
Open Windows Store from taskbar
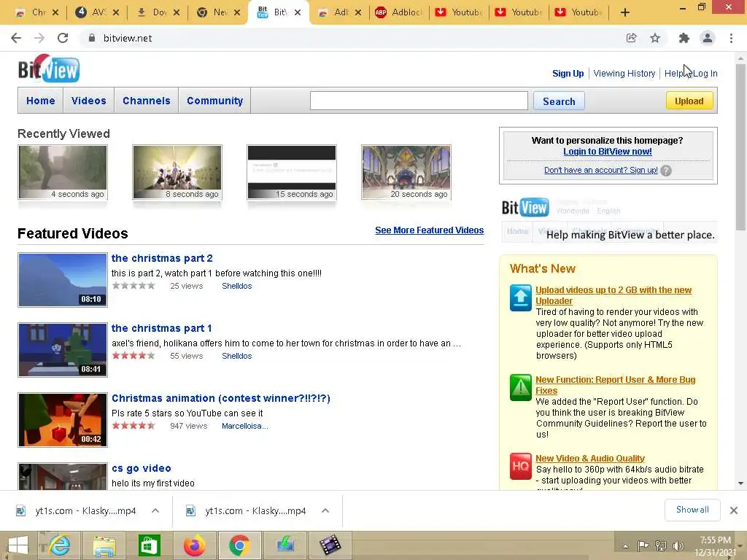pyautogui.click(x=149, y=545)
